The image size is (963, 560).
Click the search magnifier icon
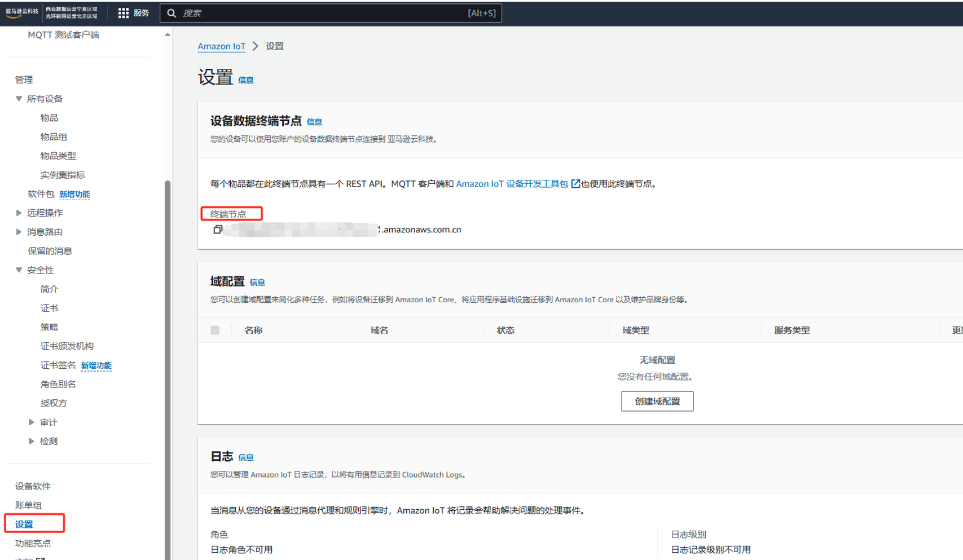tap(172, 13)
